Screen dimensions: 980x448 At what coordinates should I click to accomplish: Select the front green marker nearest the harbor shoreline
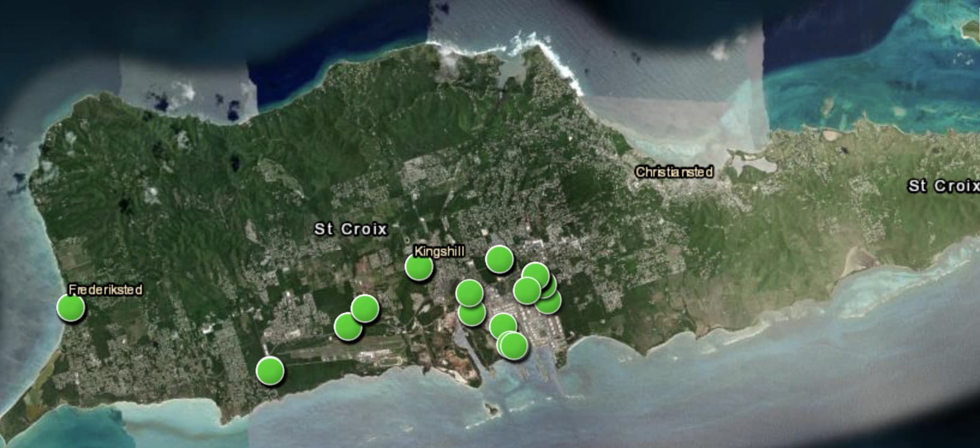tap(513, 345)
